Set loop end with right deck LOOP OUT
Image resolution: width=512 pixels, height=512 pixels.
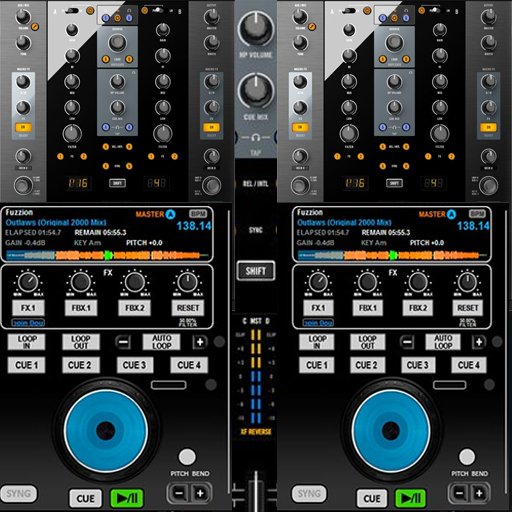tap(368, 342)
